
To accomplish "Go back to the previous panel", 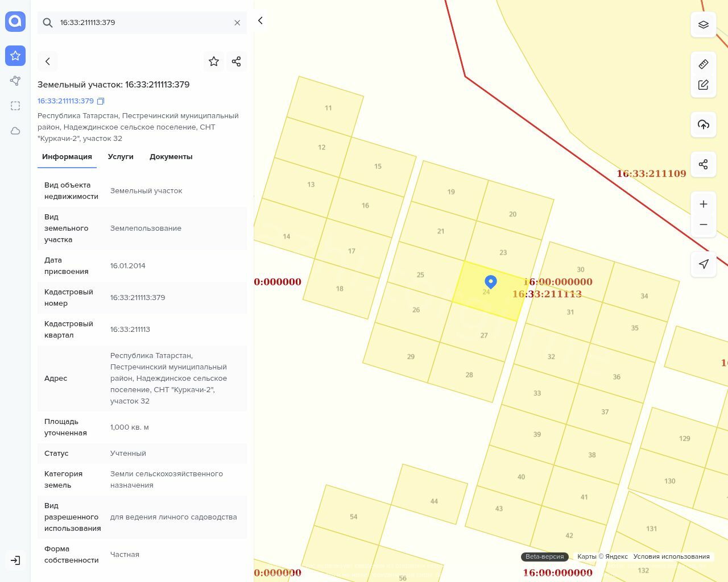I will [48, 61].
